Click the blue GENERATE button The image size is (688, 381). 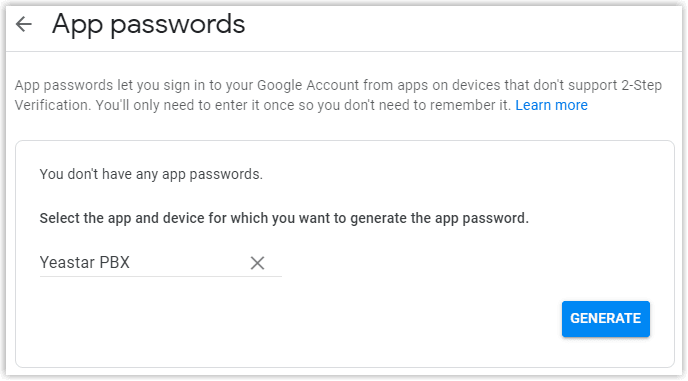(x=606, y=319)
